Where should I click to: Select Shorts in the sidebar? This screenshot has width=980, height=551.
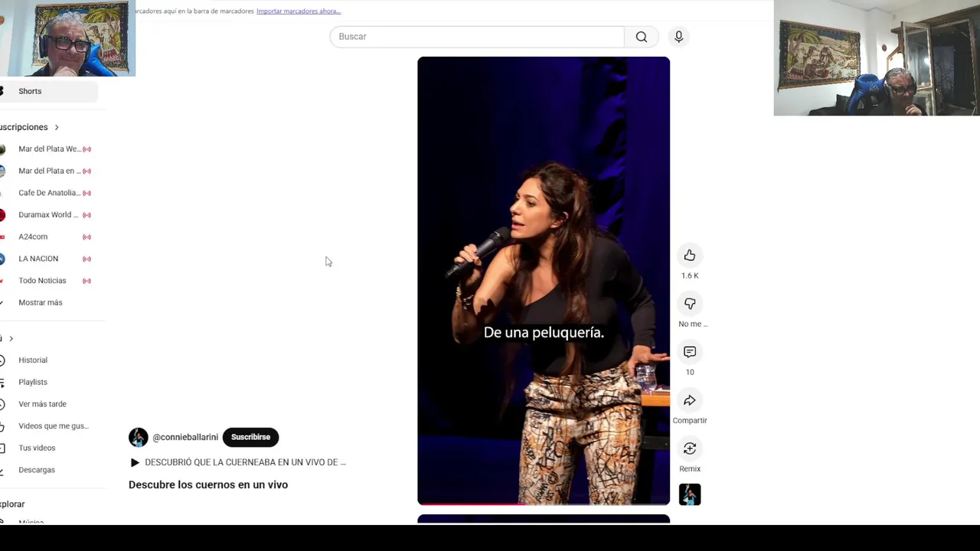tap(49, 91)
